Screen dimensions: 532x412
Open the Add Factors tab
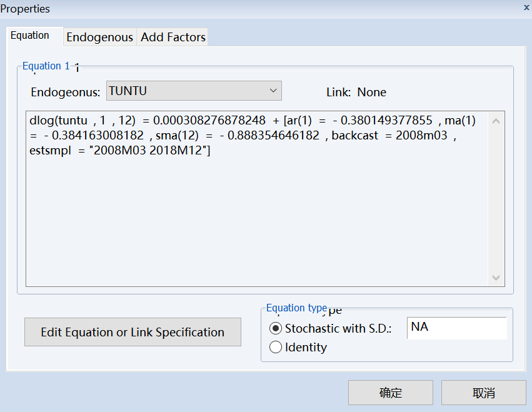click(x=173, y=38)
